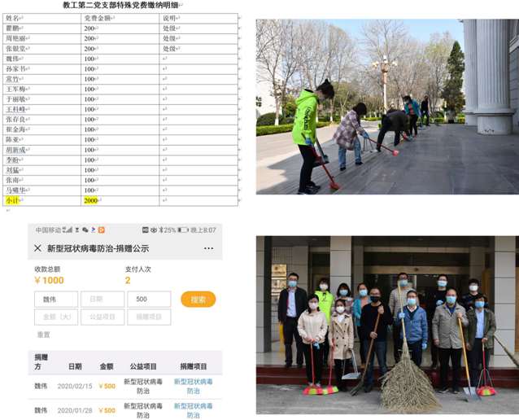The image size is (519, 420).
Task: Focus the donor name field containing 魏伟
Action: click(x=56, y=300)
